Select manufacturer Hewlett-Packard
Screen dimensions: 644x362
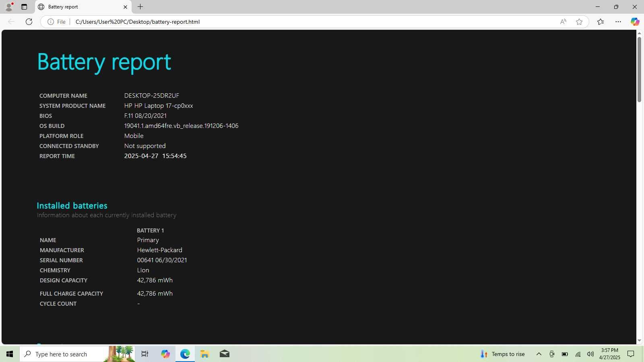coord(159,250)
